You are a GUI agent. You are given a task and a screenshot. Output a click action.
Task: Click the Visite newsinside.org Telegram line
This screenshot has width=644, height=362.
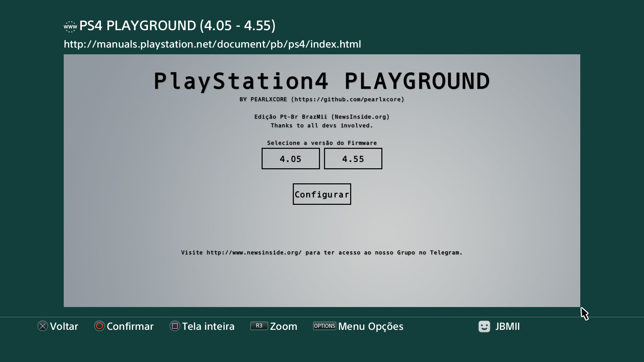[x=322, y=252]
